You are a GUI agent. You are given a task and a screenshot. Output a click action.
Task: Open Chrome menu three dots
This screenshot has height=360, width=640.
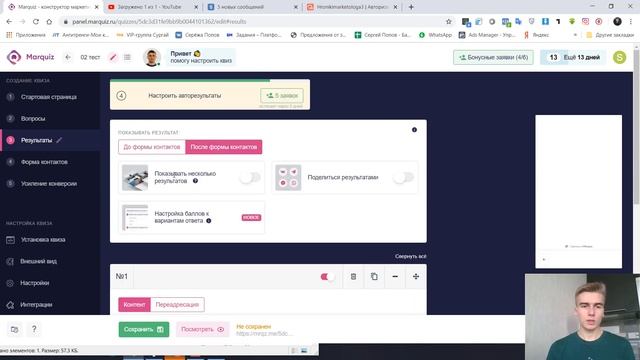tap(631, 22)
